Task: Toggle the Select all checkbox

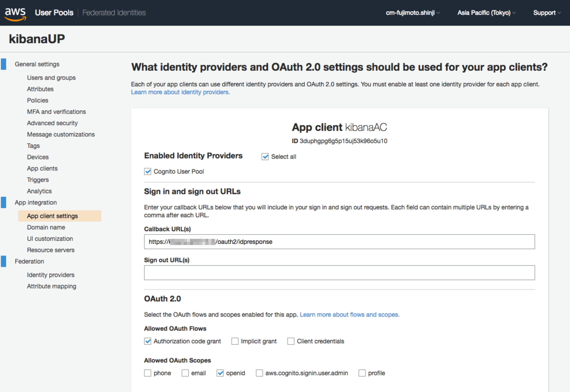Action: tap(265, 157)
